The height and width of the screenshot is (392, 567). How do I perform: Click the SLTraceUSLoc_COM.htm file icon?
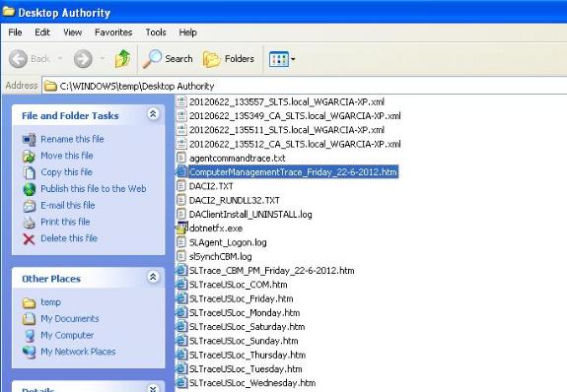(181, 285)
